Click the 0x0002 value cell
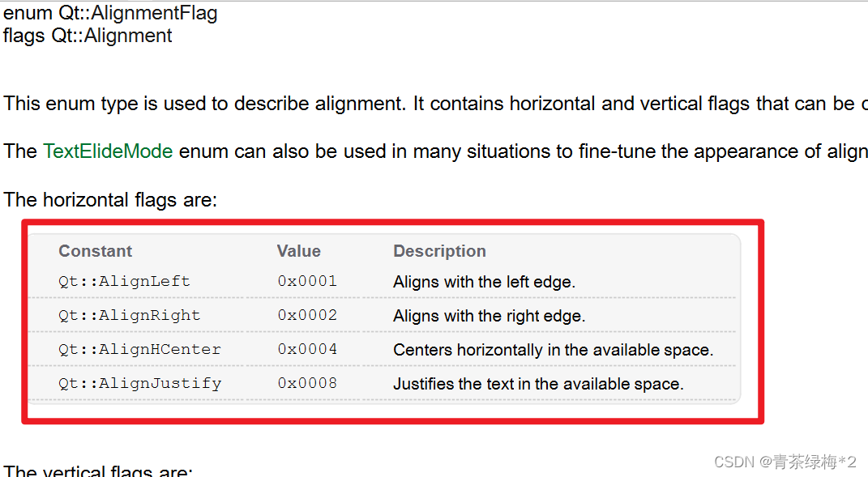The height and width of the screenshot is (477, 868). (307, 316)
